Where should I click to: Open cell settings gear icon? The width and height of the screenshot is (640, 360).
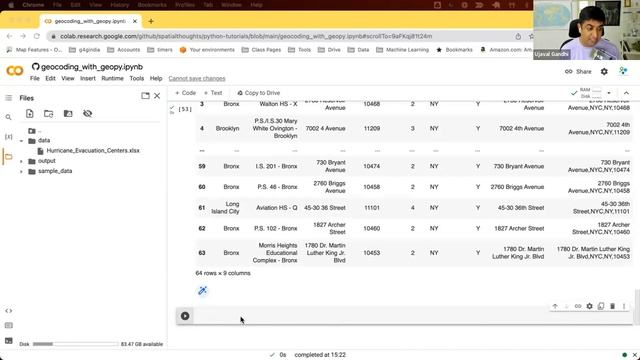coord(589,306)
